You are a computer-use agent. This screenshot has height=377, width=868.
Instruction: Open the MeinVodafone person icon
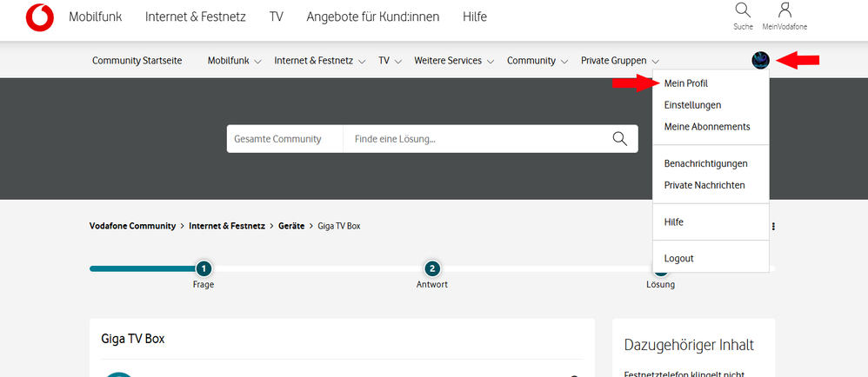(785, 10)
